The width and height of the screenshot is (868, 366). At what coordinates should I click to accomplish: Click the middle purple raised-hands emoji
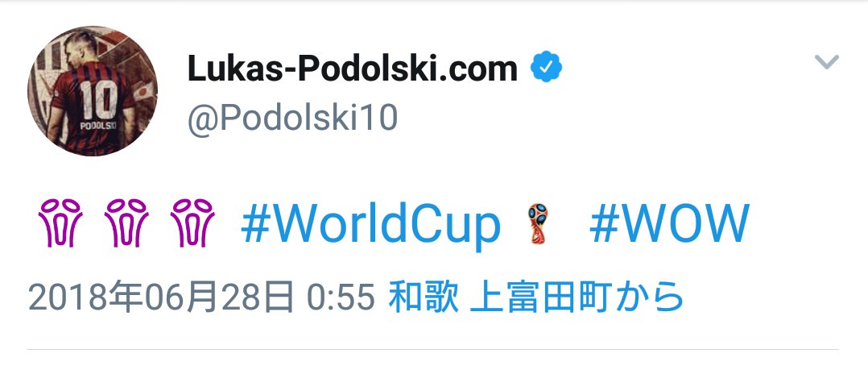[x=126, y=223]
